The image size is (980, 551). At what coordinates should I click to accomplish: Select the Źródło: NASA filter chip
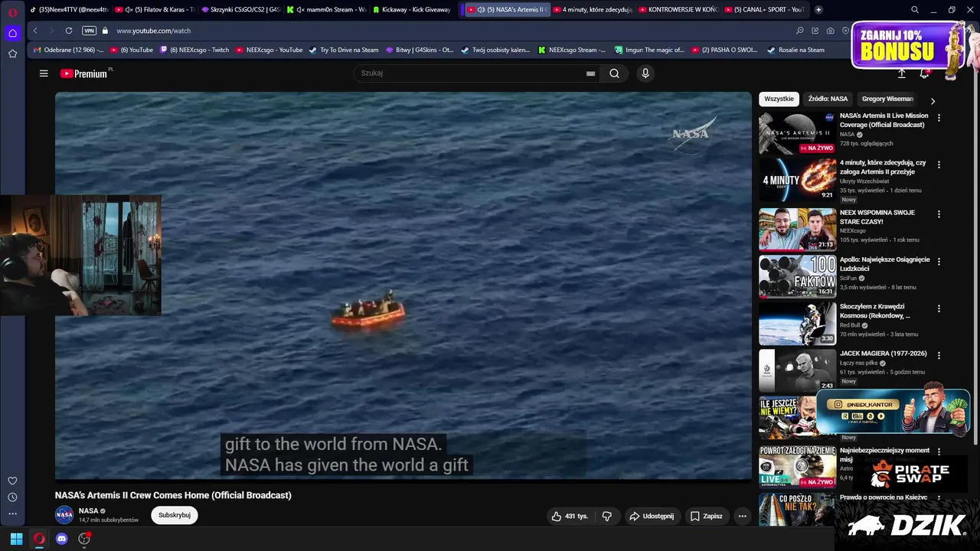[828, 99]
